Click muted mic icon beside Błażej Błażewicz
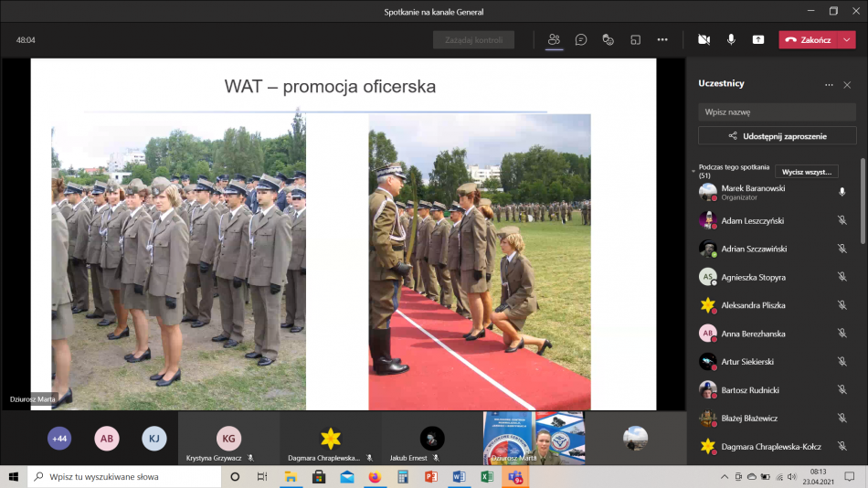The image size is (868, 488). [842, 419]
